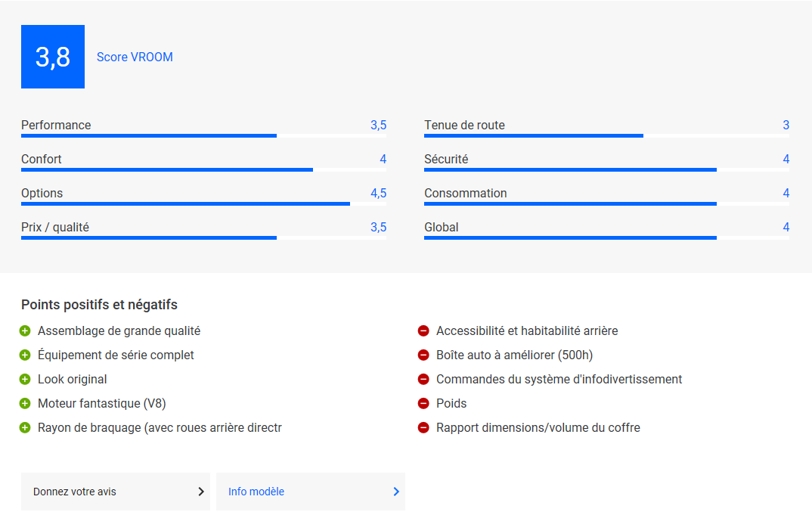Click the Score VROOM link

(135, 57)
